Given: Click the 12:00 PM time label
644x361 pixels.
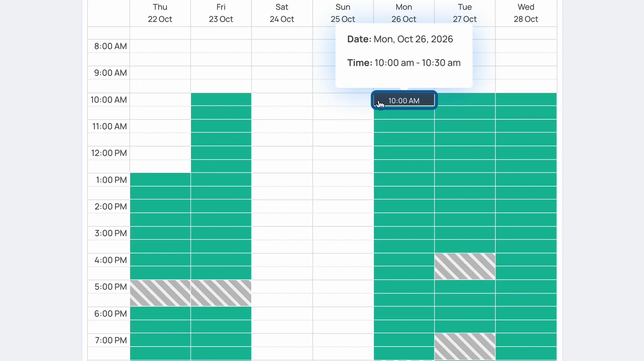Looking at the screenshot, I should pos(109,153).
